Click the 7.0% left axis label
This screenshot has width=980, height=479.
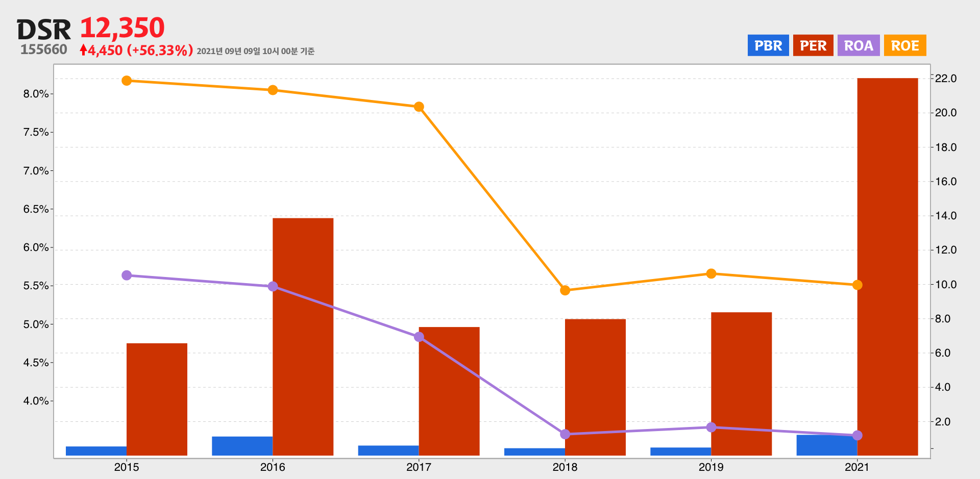(36, 171)
